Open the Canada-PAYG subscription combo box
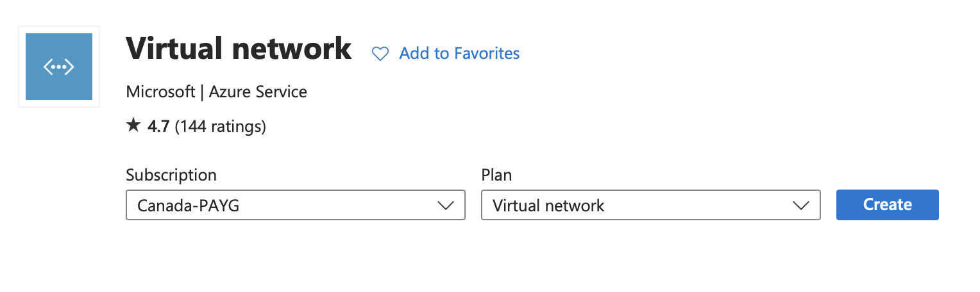 [296, 205]
